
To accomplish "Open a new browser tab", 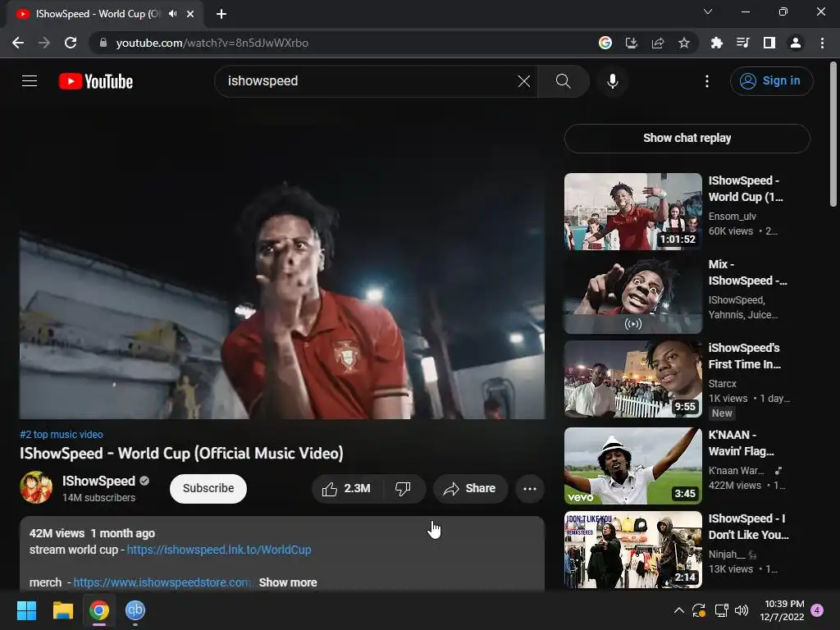I will pyautogui.click(x=221, y=14).
